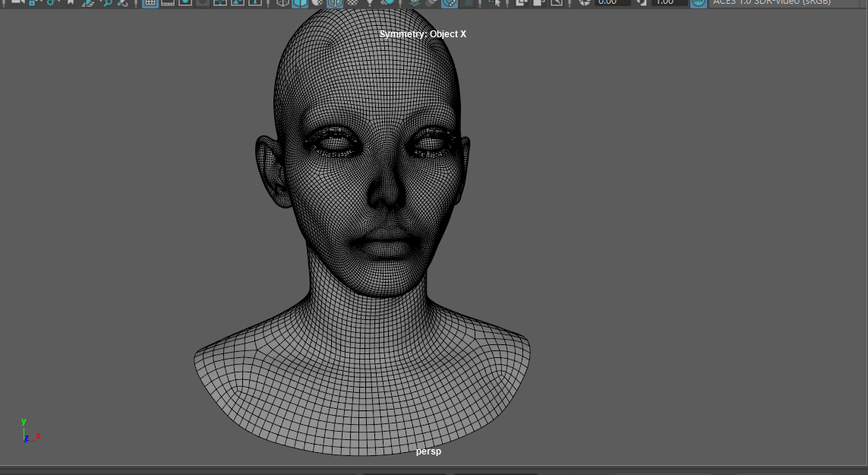Open camera bookmarks icon
Image resolution: width=868 pixels, height=475 pixels.
[x=71, y=2]
